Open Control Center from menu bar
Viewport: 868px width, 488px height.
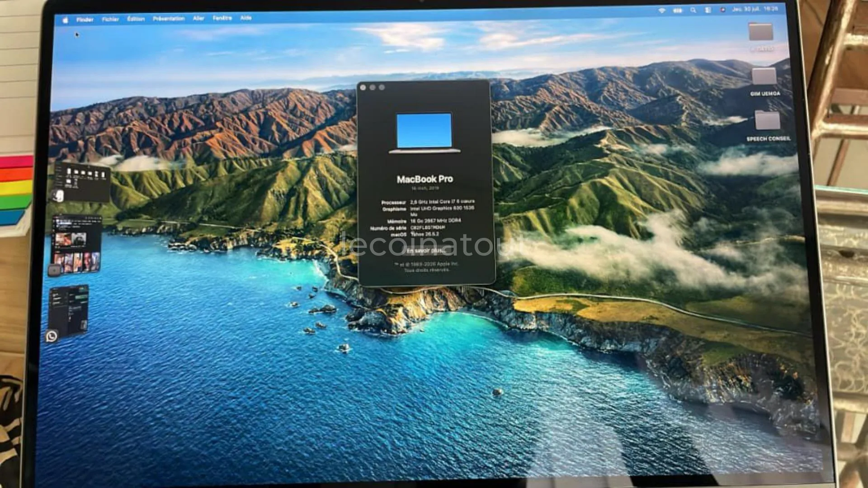[708, 10]
